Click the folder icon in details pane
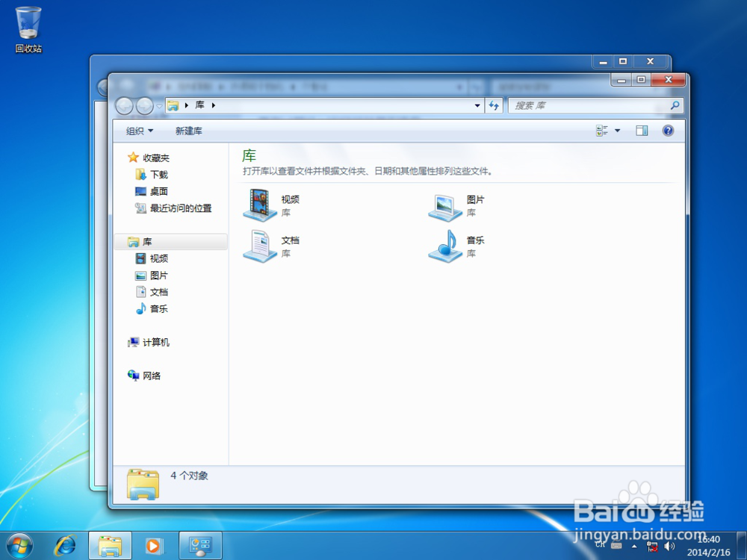The height and width of the screenshot is (560, 747). click(143, 485)
